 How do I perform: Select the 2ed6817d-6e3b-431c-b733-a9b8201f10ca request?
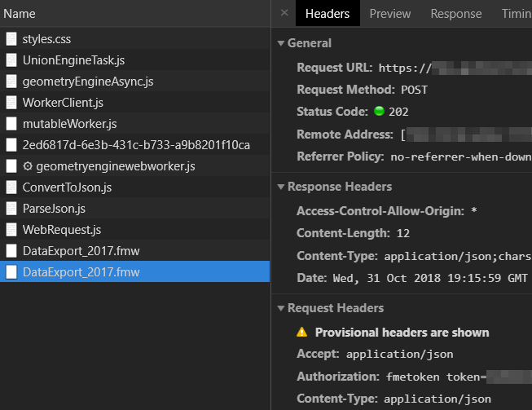click(x=135, y=145)
